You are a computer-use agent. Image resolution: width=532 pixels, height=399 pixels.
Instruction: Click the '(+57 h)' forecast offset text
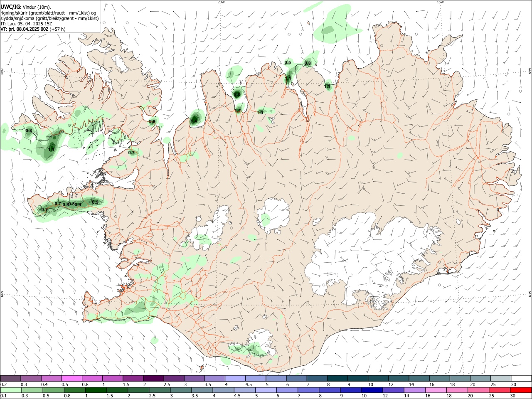(x=57, y=29)
